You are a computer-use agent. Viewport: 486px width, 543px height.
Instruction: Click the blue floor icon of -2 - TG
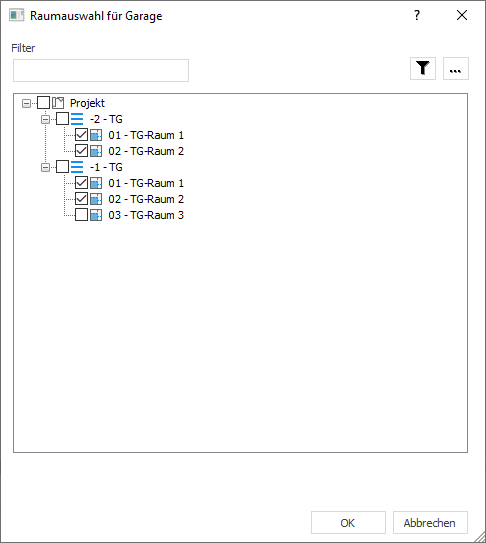pos(77,119)
